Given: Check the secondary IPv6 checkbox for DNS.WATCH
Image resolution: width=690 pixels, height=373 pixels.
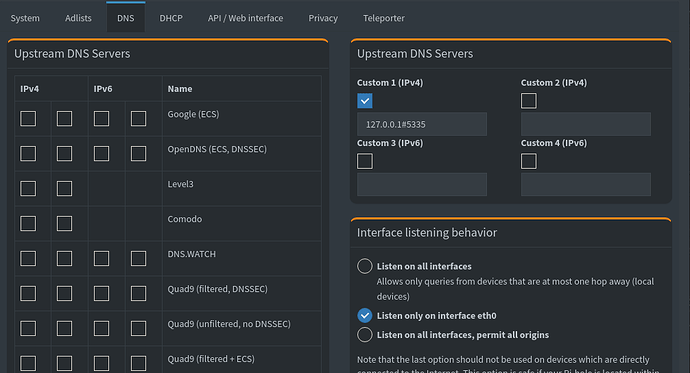Looking at the screenshot, I should [x=138, y=259].
